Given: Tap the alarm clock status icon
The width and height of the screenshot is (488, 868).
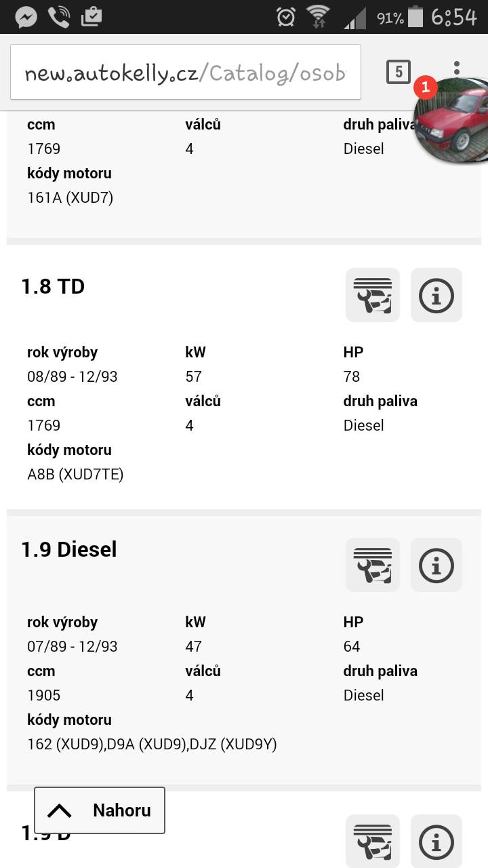Looking at the screenshot, I should tap(286, 17).
